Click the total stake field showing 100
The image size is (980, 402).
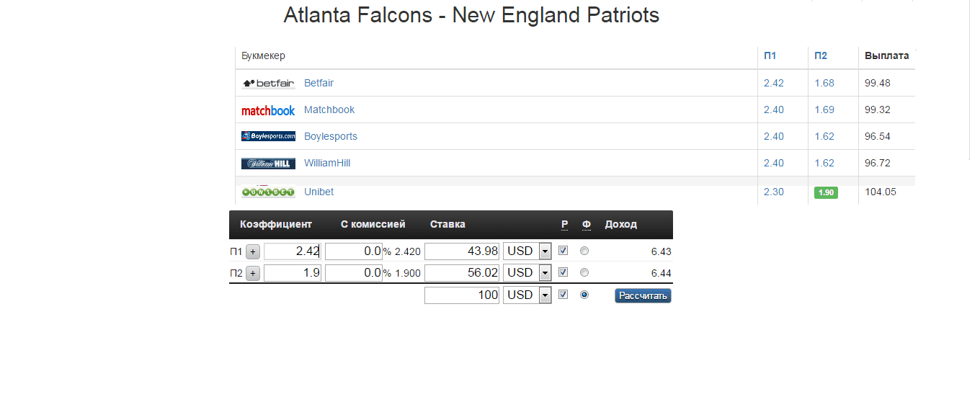click(x=462, y=295)
